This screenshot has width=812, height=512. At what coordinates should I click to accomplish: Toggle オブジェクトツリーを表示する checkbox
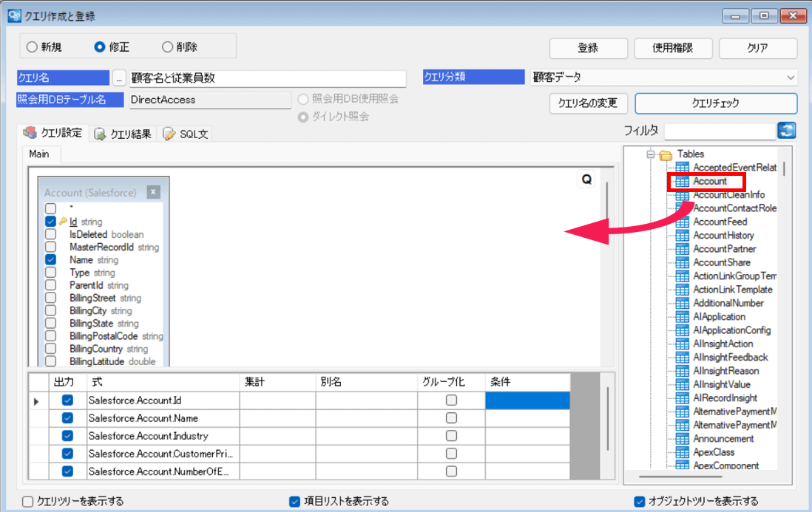pyautogui.click(x=640, y=501)
